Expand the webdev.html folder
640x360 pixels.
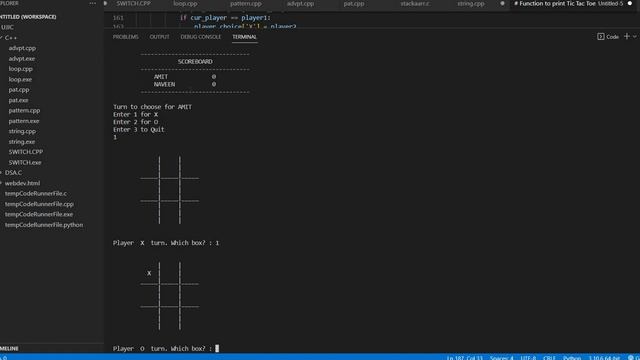[22, 183]
